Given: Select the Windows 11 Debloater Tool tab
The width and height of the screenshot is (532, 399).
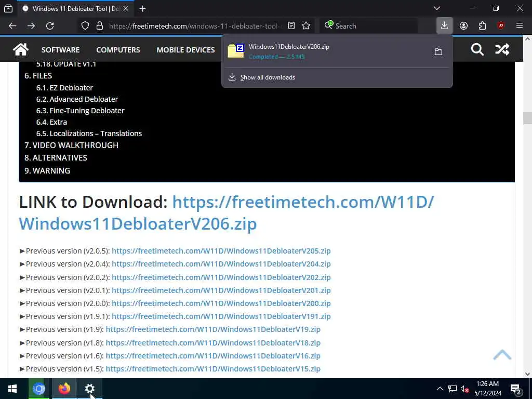Looking at the screenshot, I should pos(76,9).
